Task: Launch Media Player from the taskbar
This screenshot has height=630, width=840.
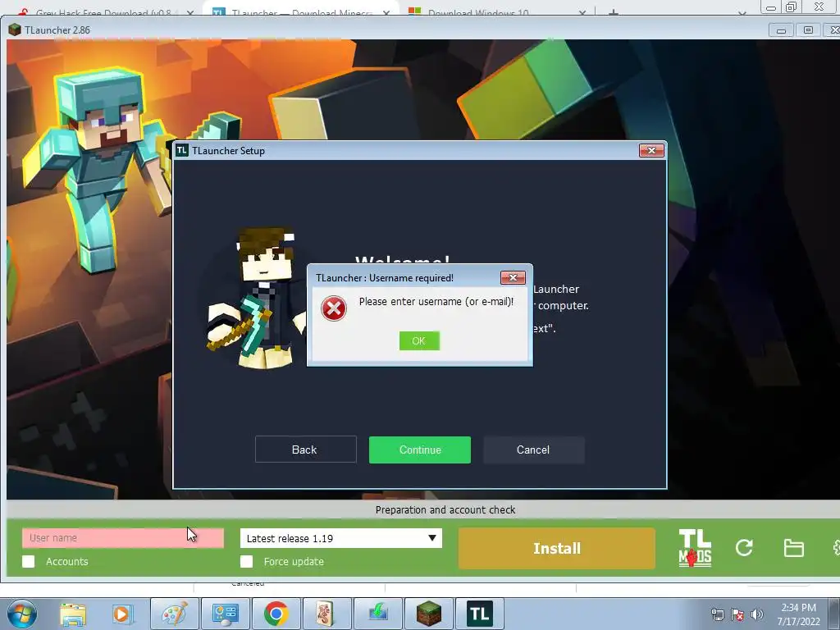Action: [122, 614]
